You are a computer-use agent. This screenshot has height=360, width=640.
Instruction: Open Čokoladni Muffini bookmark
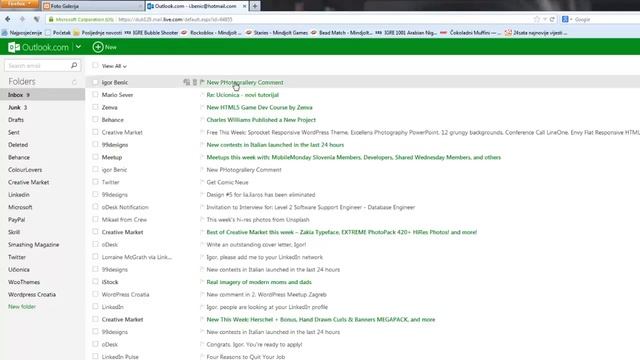(470, 33)
